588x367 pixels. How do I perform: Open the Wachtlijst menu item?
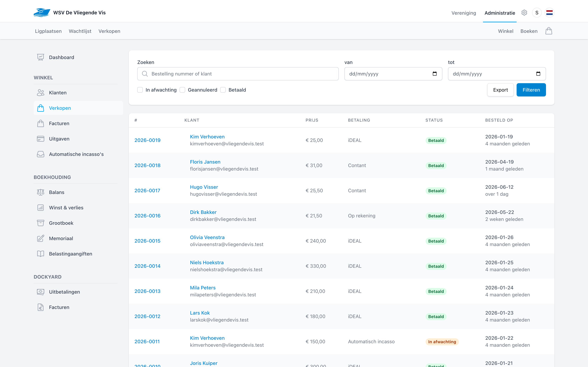click(x=80, y=31)
